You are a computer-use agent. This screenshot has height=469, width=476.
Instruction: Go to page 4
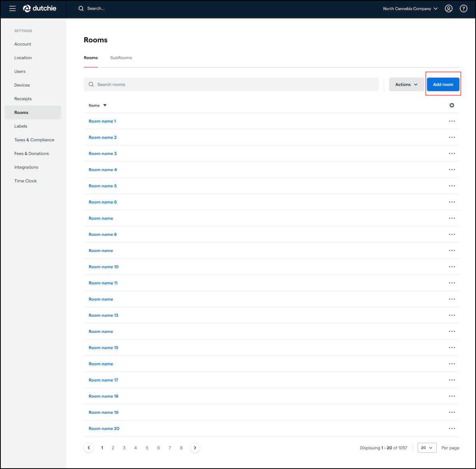click(135, 448)
